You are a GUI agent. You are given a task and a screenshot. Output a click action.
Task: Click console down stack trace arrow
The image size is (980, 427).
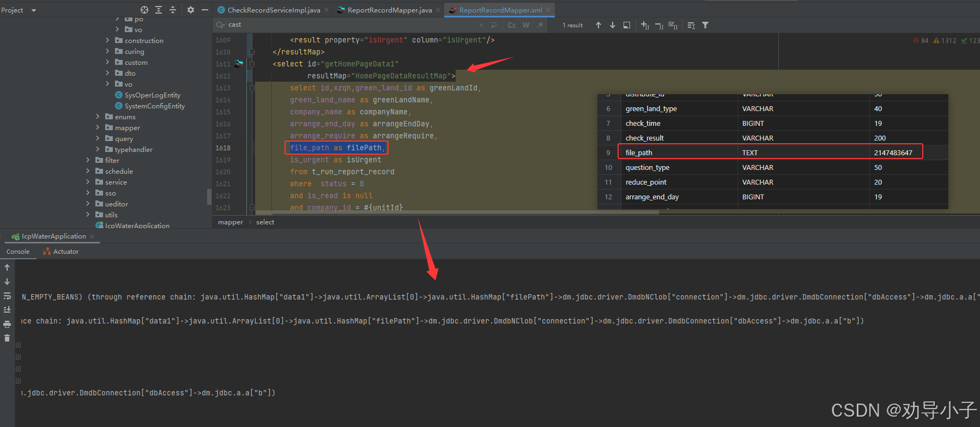7,282
